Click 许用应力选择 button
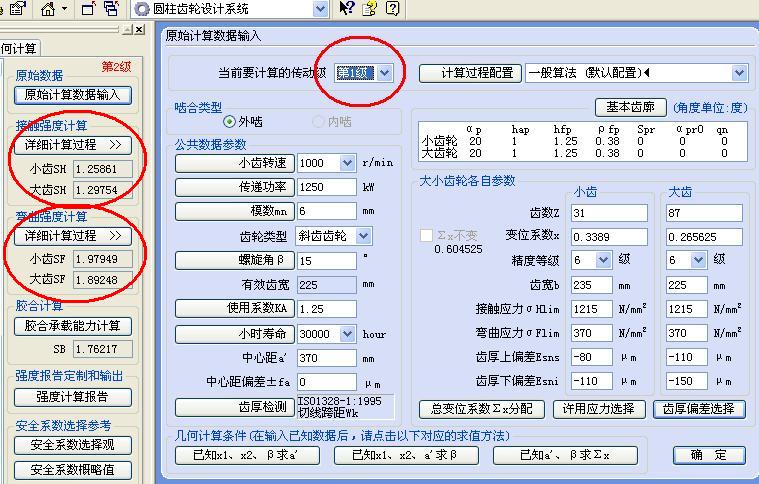This screenshot has width=759, height=484. point(599,409)
